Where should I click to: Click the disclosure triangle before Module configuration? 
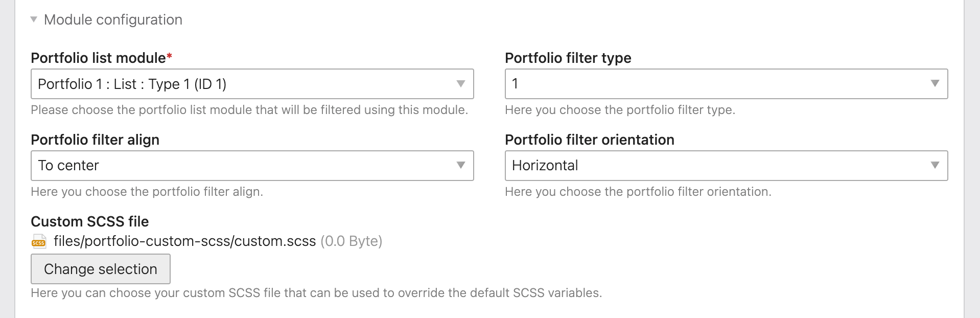point(33,19)
